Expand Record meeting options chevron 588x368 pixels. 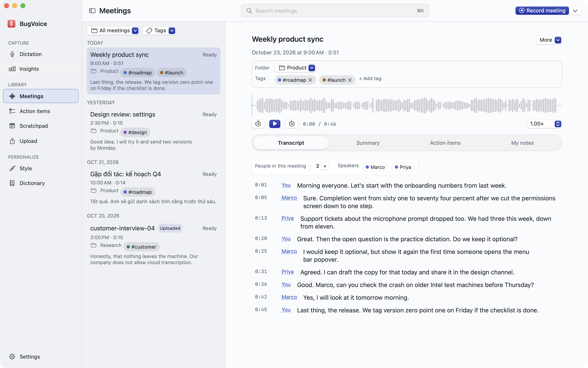point(575,11)
